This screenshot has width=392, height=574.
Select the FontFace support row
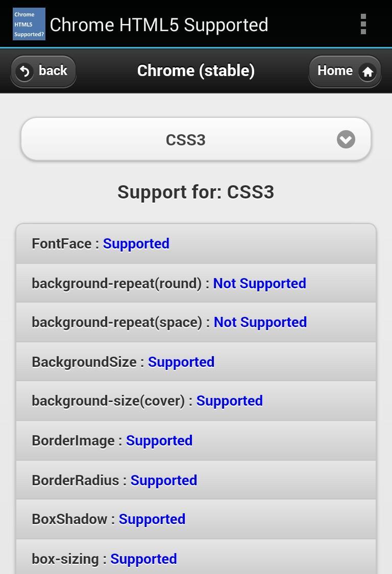click(196, 244)
